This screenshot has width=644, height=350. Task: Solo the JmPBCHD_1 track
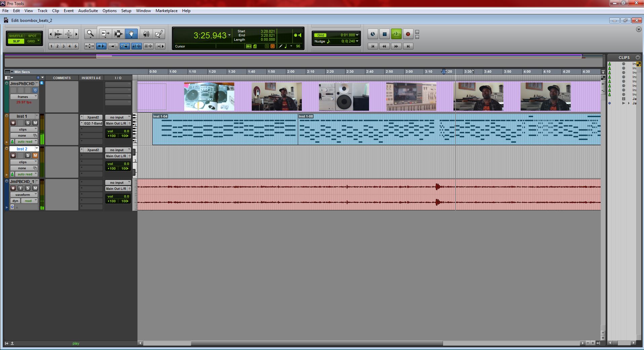tap(28, 188)
